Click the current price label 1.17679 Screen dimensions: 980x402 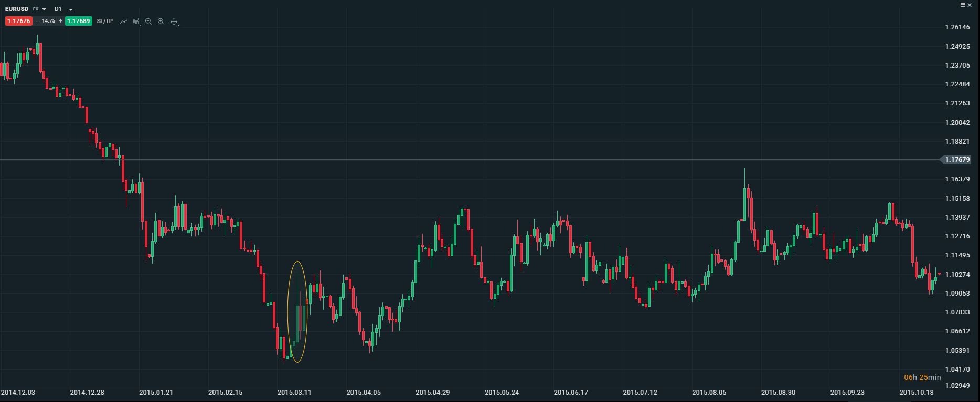(957, 160)
